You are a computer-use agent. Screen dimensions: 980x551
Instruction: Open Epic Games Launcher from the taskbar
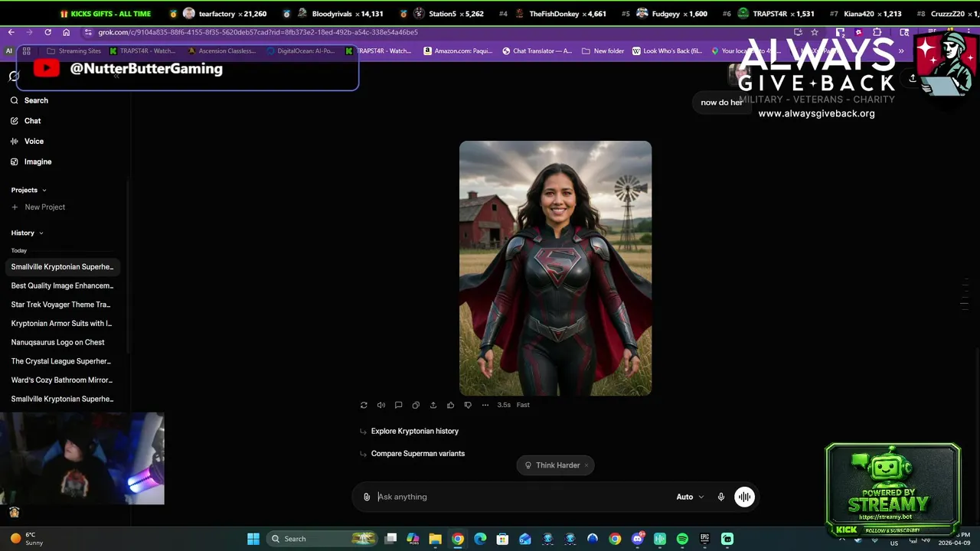tap(705, 539)
